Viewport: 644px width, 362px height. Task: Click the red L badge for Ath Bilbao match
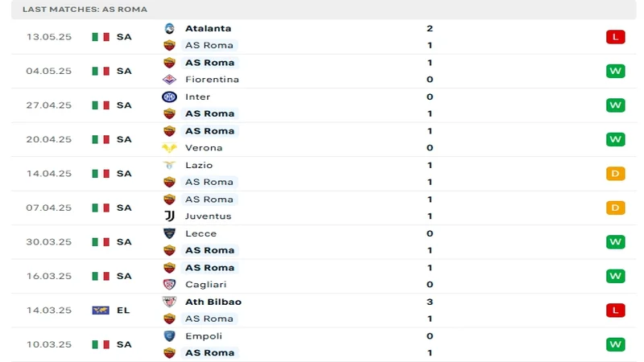click(x=616, y=311)
